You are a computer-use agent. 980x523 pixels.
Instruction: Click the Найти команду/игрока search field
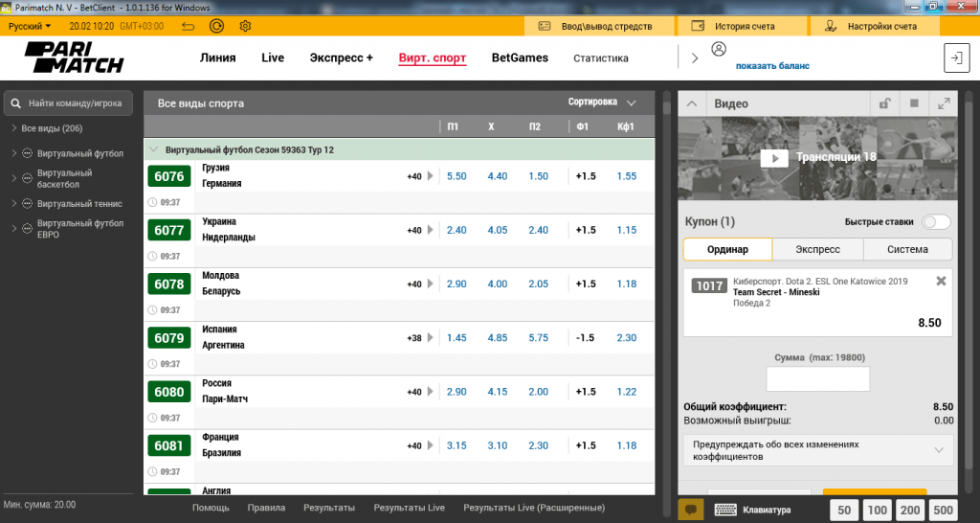[x=68, y=103]
